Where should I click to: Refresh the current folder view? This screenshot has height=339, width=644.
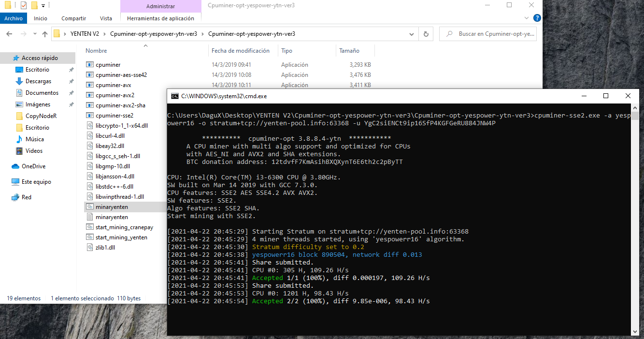[426, 34]
